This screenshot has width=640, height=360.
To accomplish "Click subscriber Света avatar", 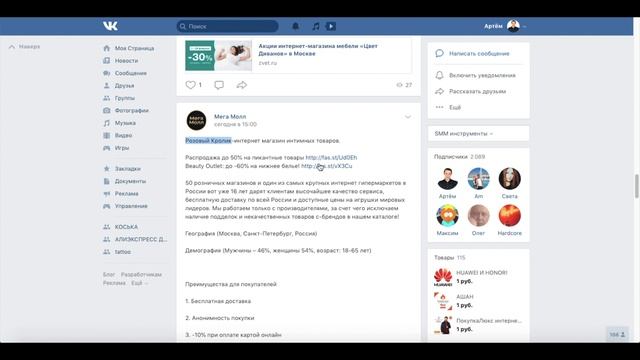I will click(x=509, y=178).
